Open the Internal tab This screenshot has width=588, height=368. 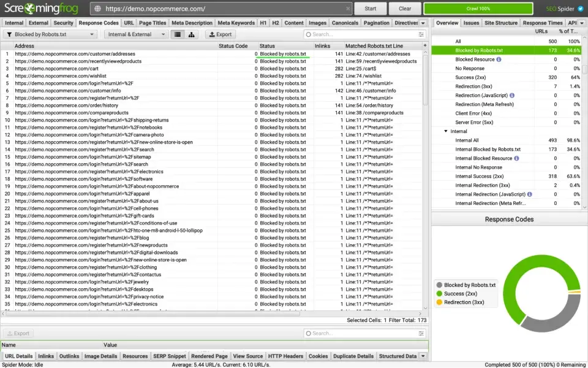click(x=14, y=23)
